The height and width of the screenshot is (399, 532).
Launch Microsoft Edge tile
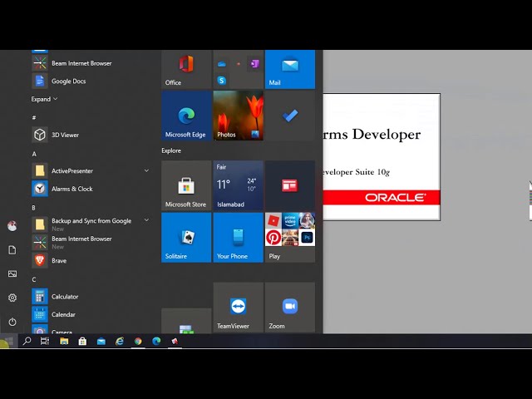pos(186,116)
